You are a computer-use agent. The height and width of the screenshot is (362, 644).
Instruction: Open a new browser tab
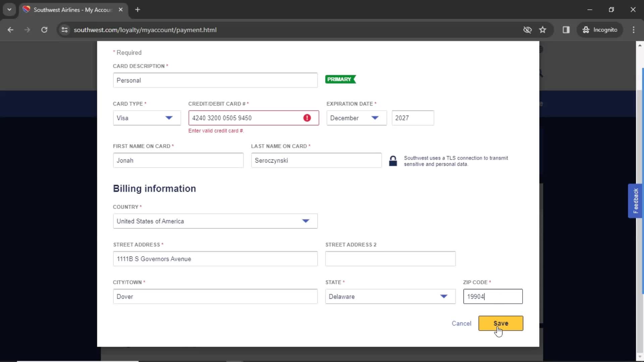pyautogui.click(x=138, y=10)
